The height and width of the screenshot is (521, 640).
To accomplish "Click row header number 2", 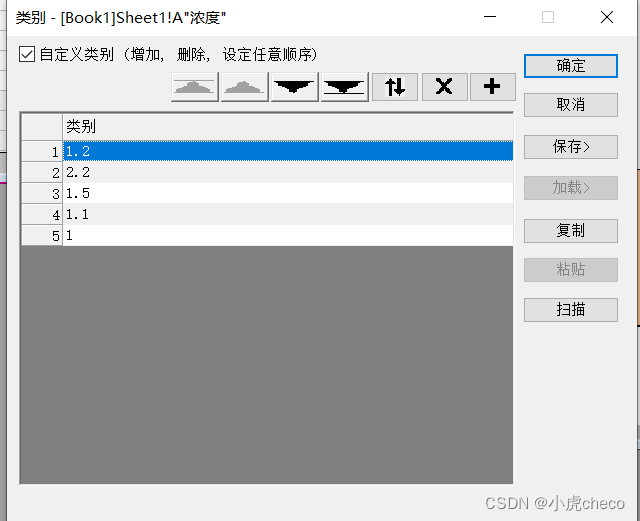I will tap(42, 173).
